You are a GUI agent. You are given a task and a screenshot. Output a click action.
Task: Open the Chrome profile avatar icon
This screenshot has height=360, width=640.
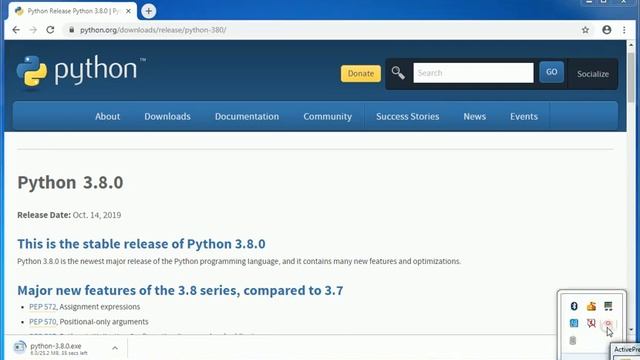(607, 29)
